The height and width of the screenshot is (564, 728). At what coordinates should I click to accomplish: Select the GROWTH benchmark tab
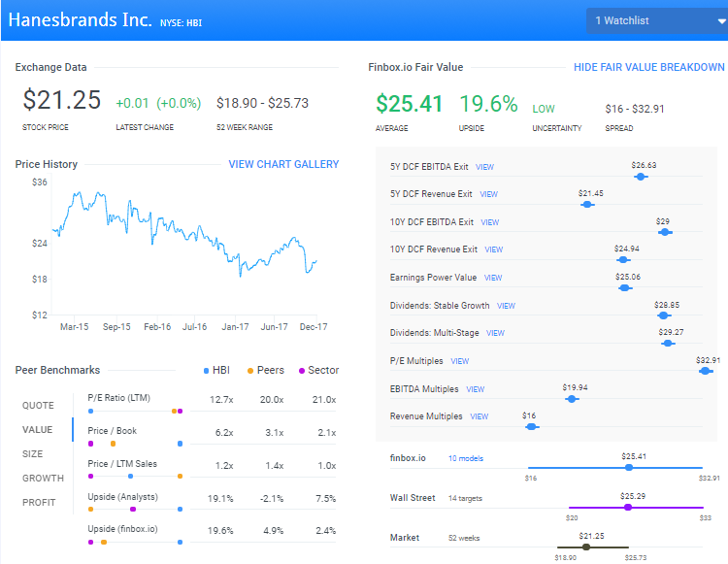[x=43, y=479]
